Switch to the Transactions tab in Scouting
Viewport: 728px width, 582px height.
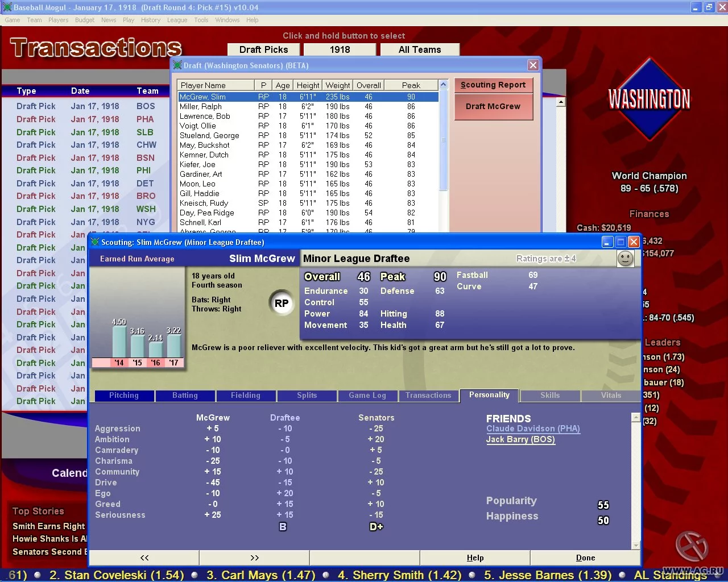coord(428,396)
